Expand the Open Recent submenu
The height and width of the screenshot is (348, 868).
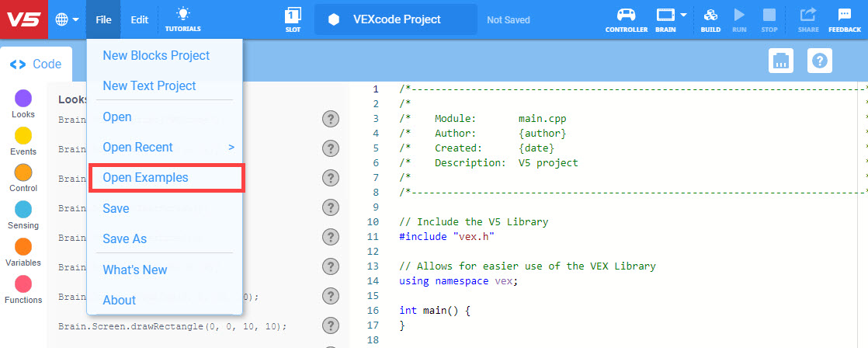230,147
